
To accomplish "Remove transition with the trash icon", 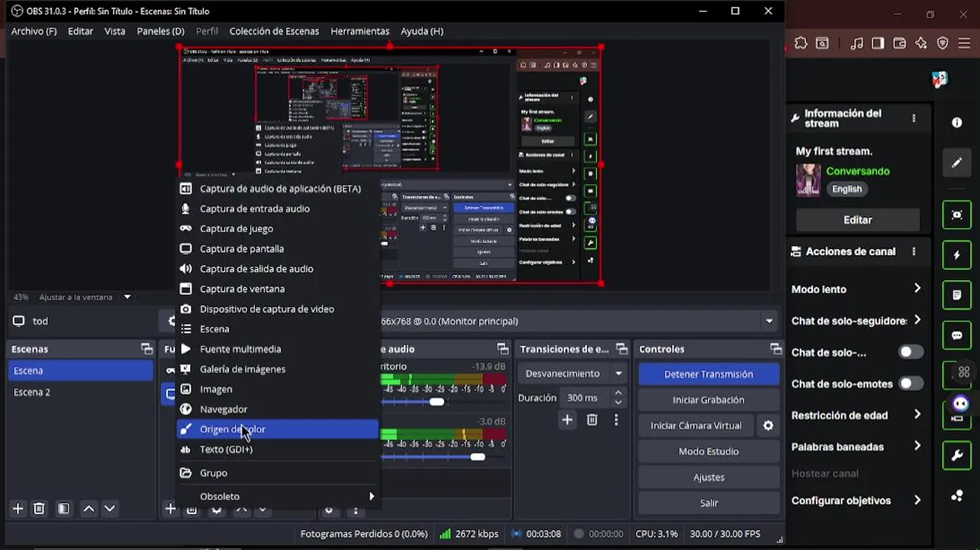I will (x=592, y=420).
